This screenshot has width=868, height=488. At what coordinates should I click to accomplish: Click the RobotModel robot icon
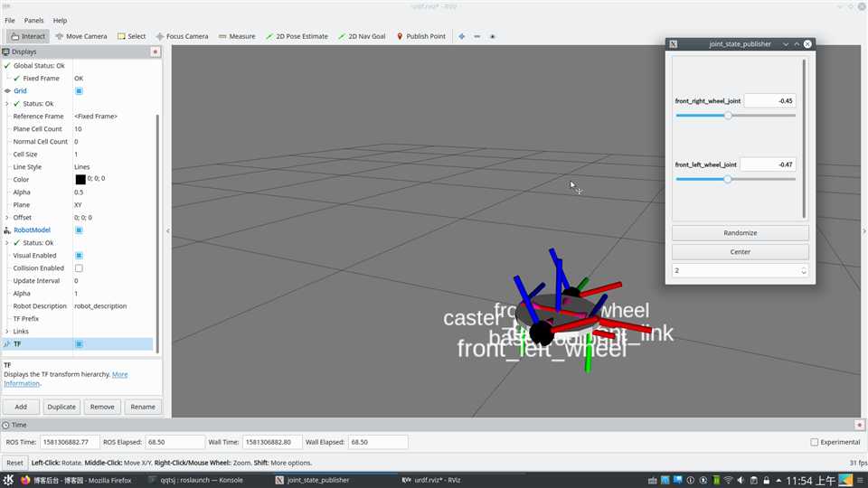point(7,230)
